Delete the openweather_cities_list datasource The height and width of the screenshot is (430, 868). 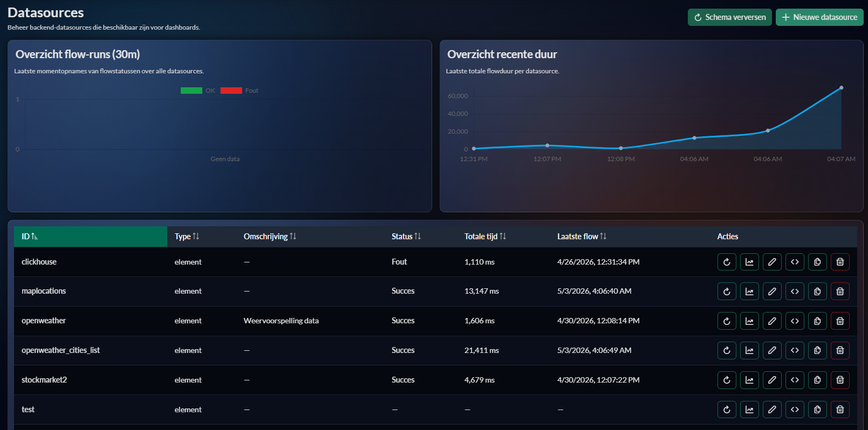(840, 350)
